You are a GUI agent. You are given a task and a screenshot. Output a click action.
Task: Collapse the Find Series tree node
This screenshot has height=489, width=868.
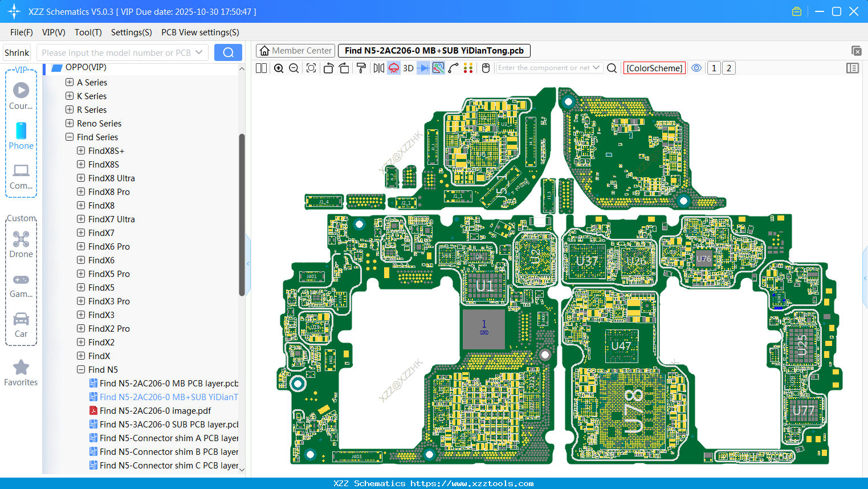point(69,137)
